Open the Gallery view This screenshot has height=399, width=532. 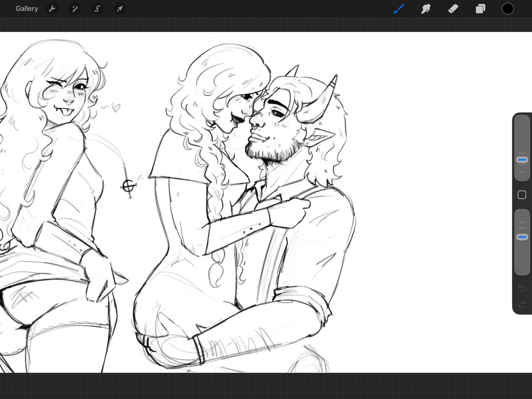click(x=27, y=8)
